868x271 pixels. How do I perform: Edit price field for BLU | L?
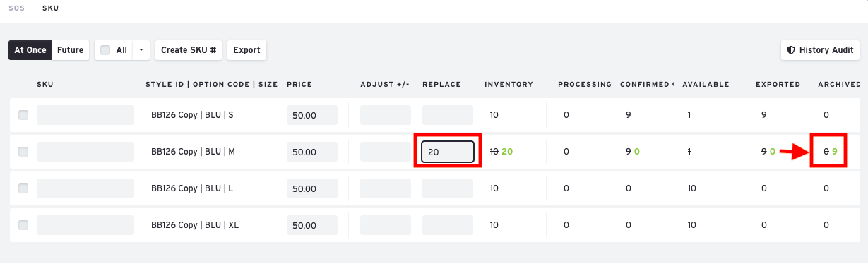click(x=312, y=188)
